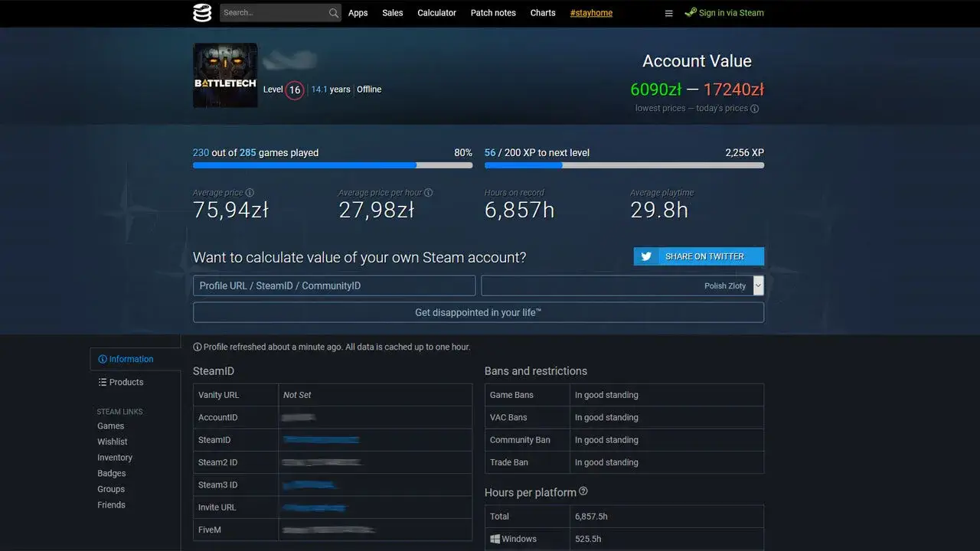Click the XP progress bar
This screenshot has height=551, width=980.
point(624,165)
